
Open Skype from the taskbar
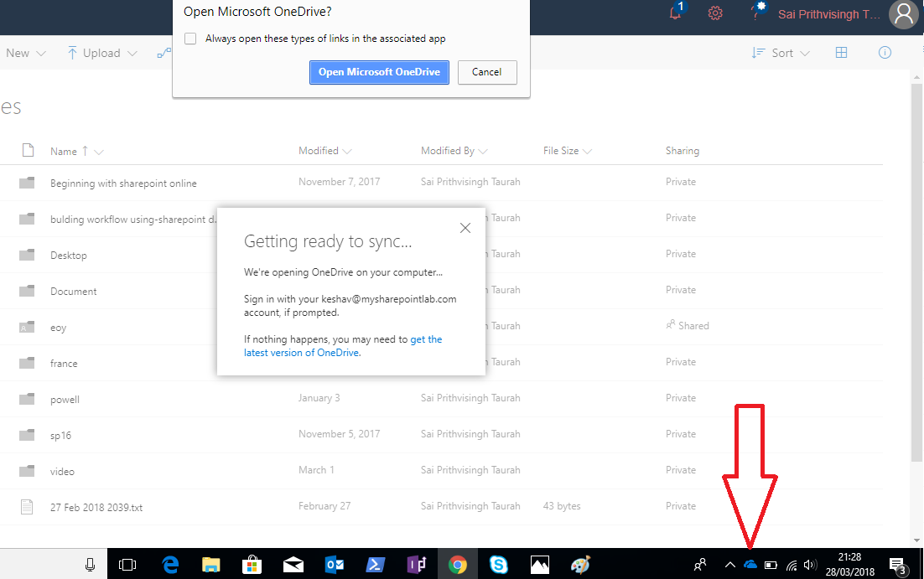pyautogui.click(x=499, y=565)
